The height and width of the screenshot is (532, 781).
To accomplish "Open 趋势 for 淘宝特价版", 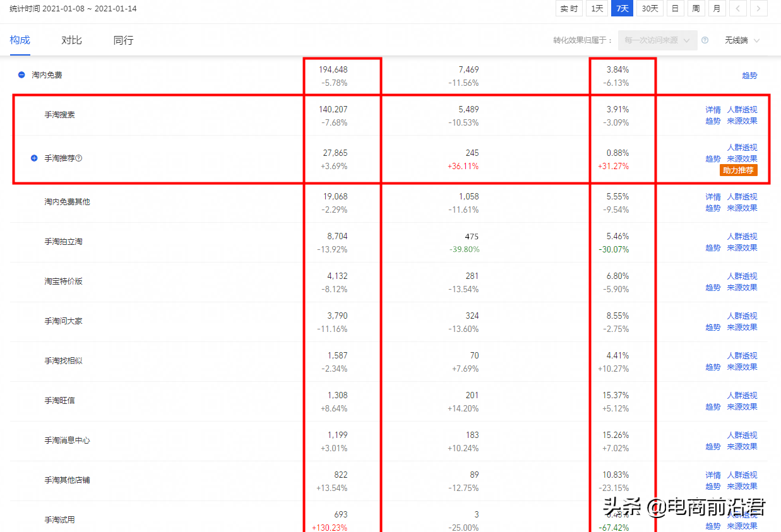I will click(713, 288).
